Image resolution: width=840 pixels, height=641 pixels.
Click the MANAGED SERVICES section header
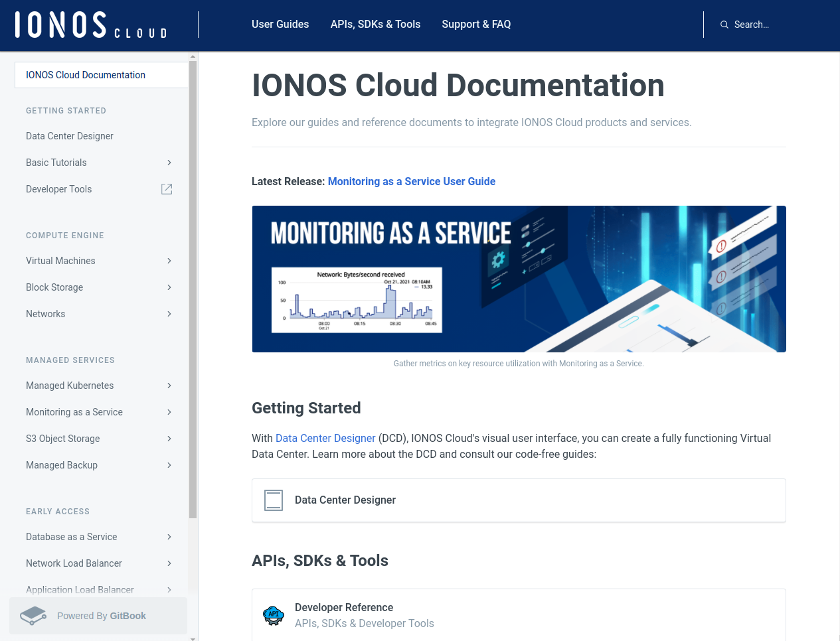point(70,360)
